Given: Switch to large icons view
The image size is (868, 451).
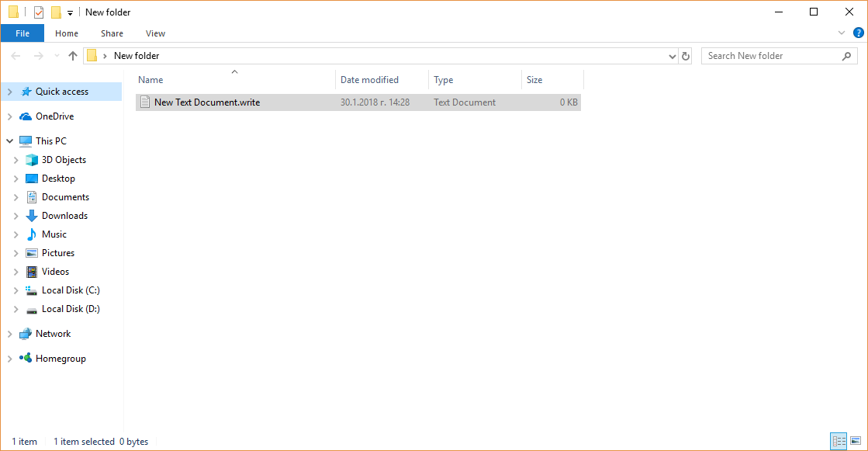Looking at the screenshot, I should coord(856,441).
